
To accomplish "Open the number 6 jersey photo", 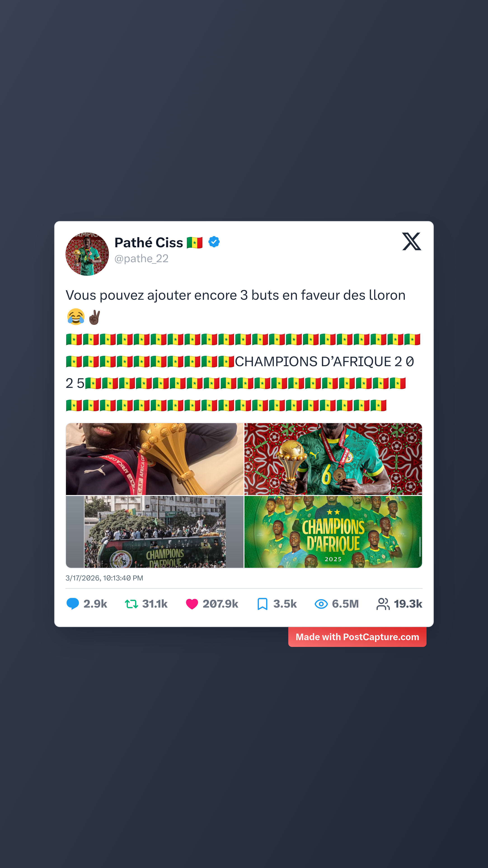I will tap(333, 459).
